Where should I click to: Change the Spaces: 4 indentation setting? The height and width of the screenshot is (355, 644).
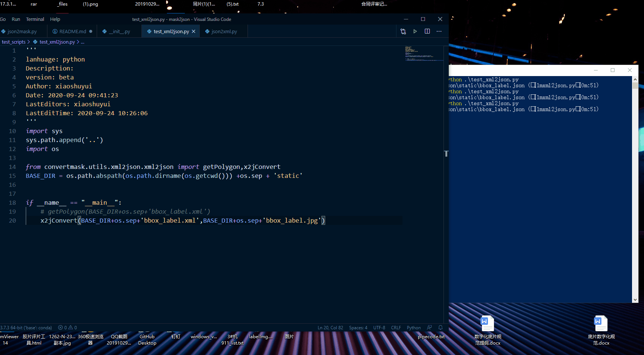pyautogui.click(x=358, y=328)
